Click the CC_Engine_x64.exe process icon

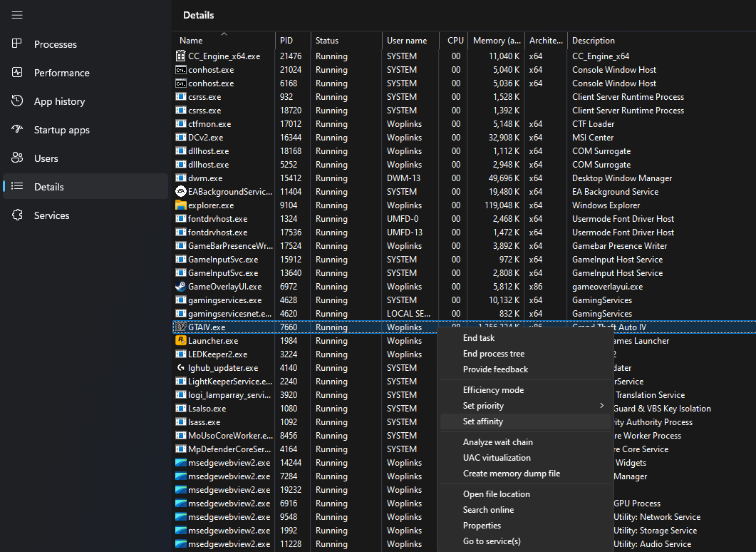pyautogui.click(x=180, y=56)
